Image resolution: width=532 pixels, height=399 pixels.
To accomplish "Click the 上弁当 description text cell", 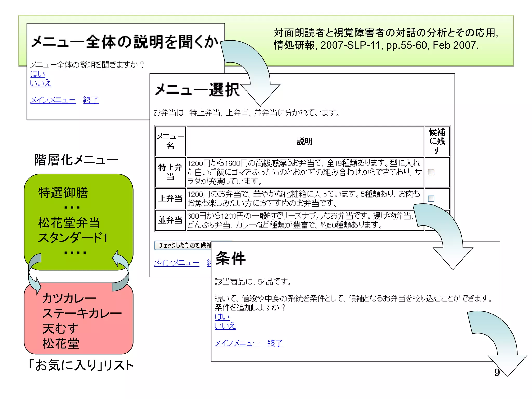I will (x=305, y=199).
